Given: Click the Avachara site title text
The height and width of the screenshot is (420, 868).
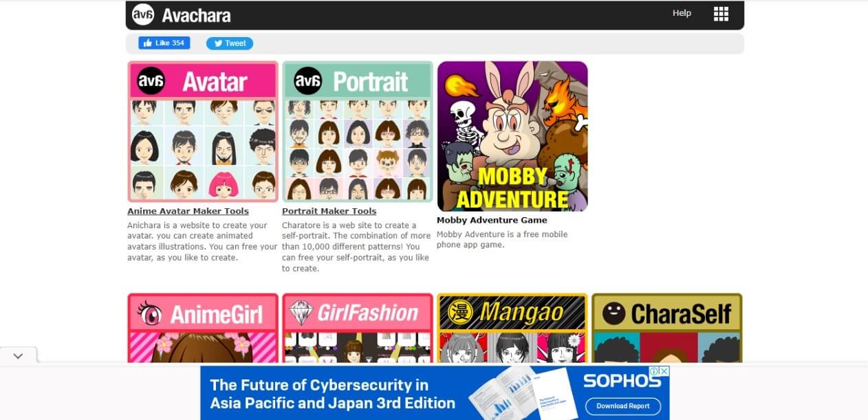Looking at the screenshot, I should click(x=196, y=15).
